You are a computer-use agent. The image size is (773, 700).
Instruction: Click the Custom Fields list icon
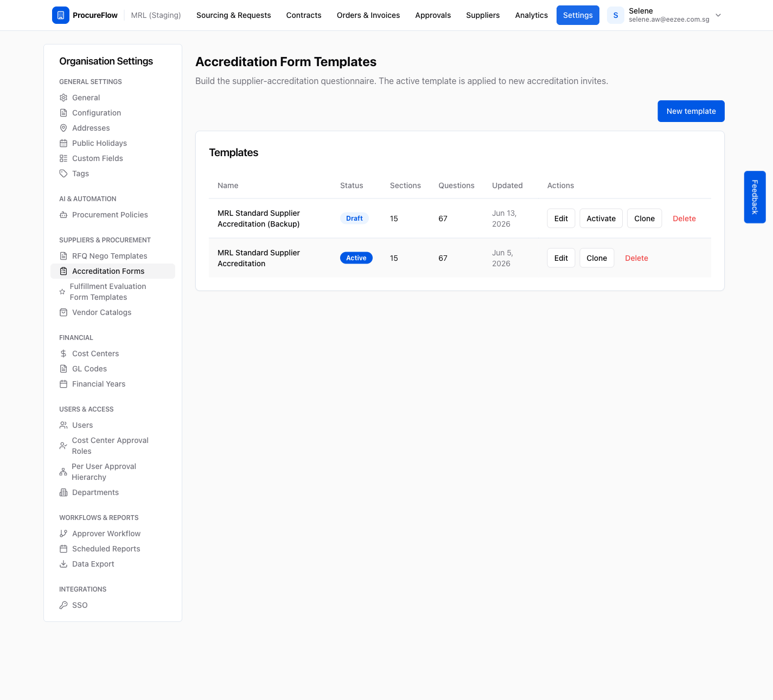[x=63, y=158]
